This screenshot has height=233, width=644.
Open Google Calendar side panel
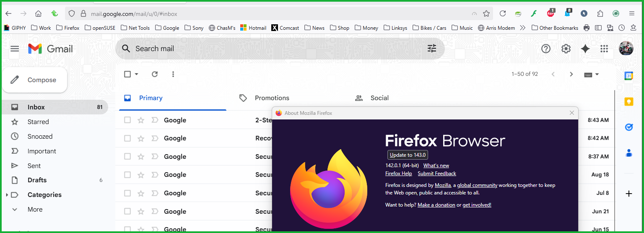(x=629, y=76)
